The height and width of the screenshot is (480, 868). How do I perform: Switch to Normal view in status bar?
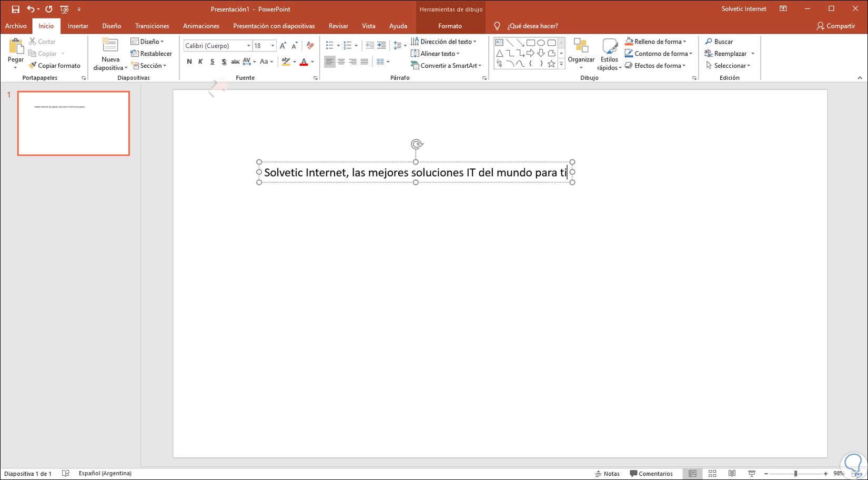[692, 474]
